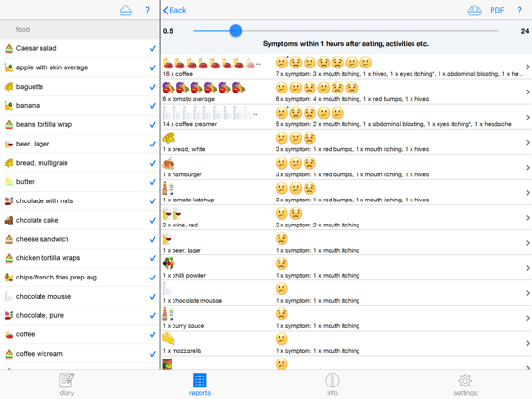Click the hours slider blue handle
Screen dimensions: 532x399
(x=236, y=31)
